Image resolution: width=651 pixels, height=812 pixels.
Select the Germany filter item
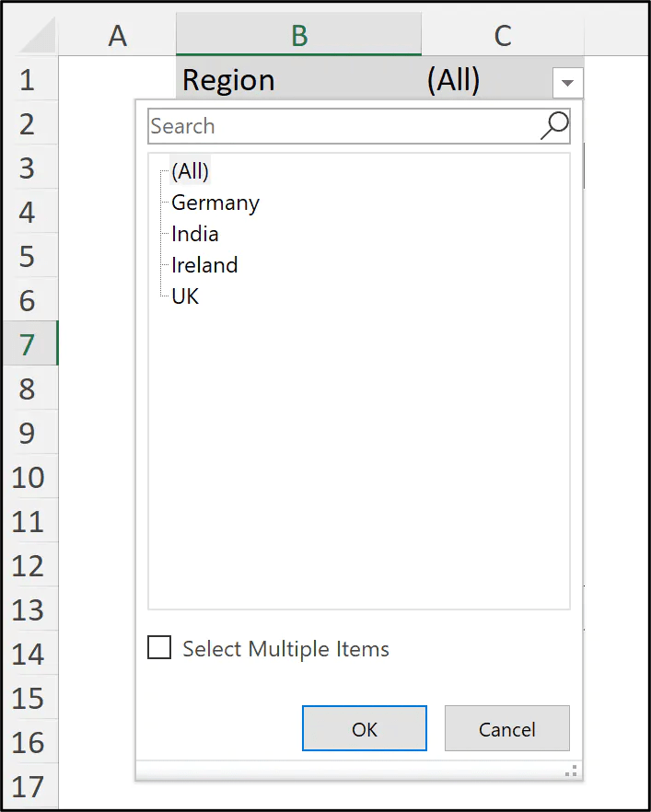tap(215, 203)
